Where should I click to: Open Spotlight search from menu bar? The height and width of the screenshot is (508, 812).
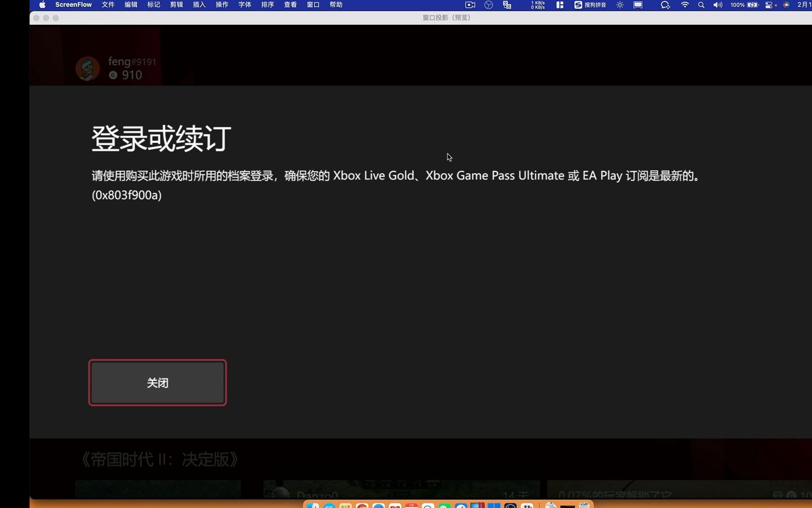(701, 5)
